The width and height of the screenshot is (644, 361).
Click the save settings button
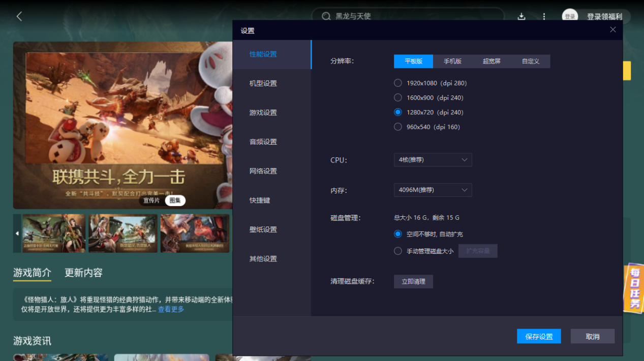coord(539,336)
